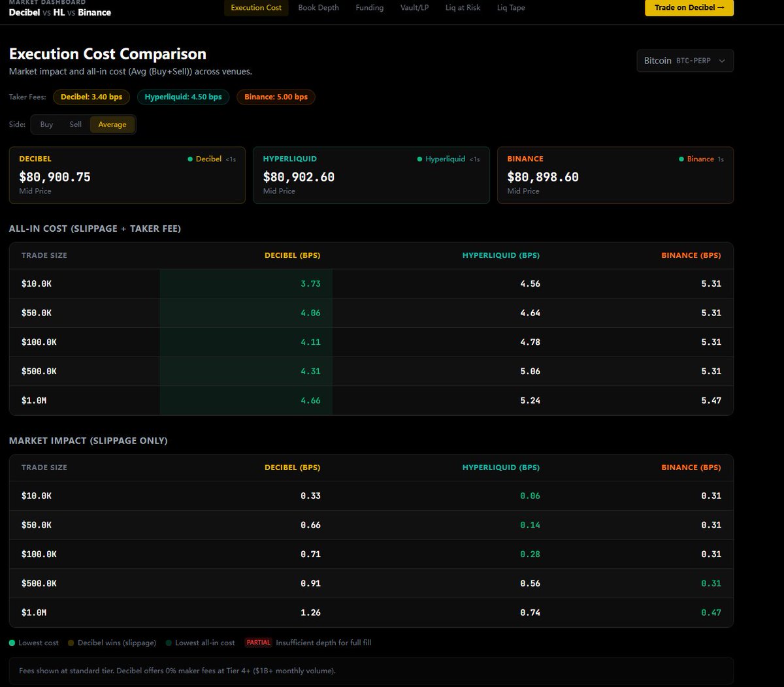Click Hyperliquid mid price $80,902.60
The width and height of the screenshot is (784, 687).
tap(299, 177)
